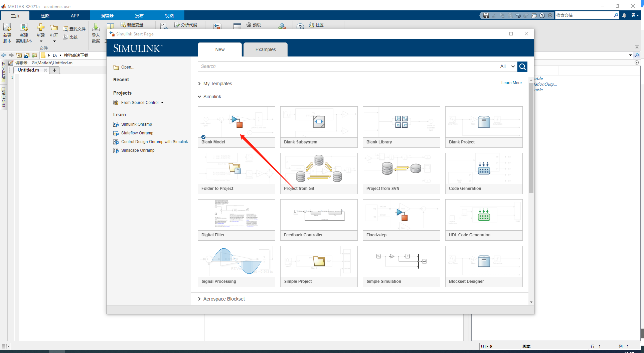This screenshot has height=353, width=644.
Task: Click the notification bell icon
Action: [x=624, y=15]
